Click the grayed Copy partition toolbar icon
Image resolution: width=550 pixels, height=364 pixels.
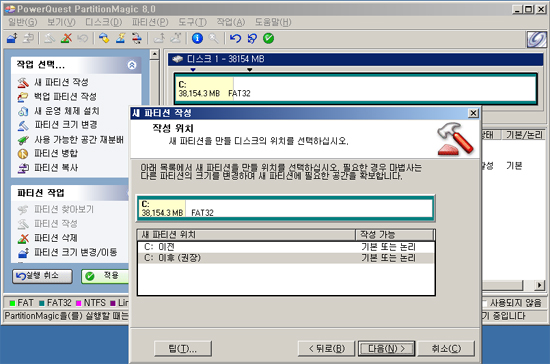28,38
